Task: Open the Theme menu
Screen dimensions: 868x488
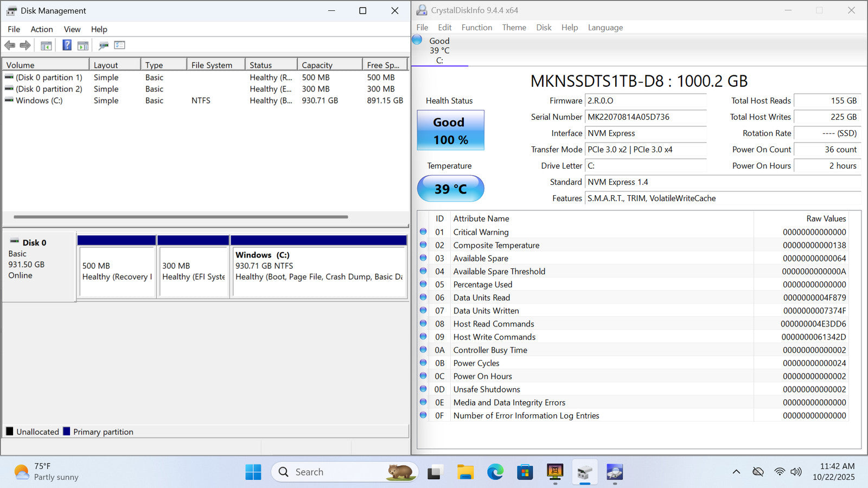Action: (x=514, y=28)
